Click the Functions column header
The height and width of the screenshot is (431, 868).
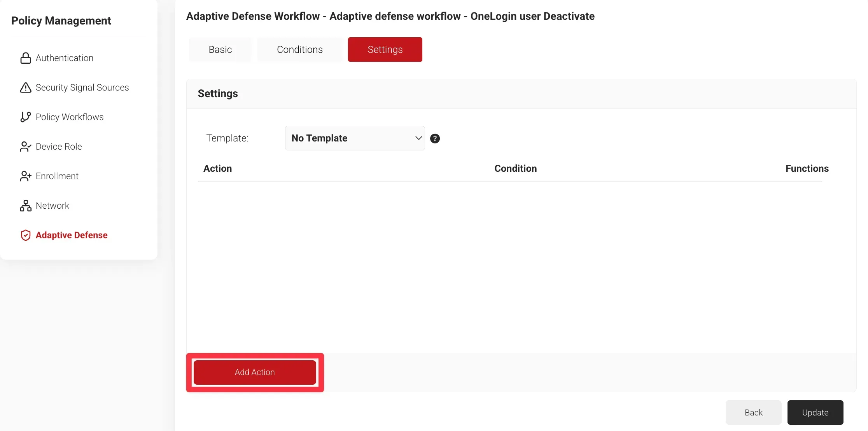coord(807,168)
